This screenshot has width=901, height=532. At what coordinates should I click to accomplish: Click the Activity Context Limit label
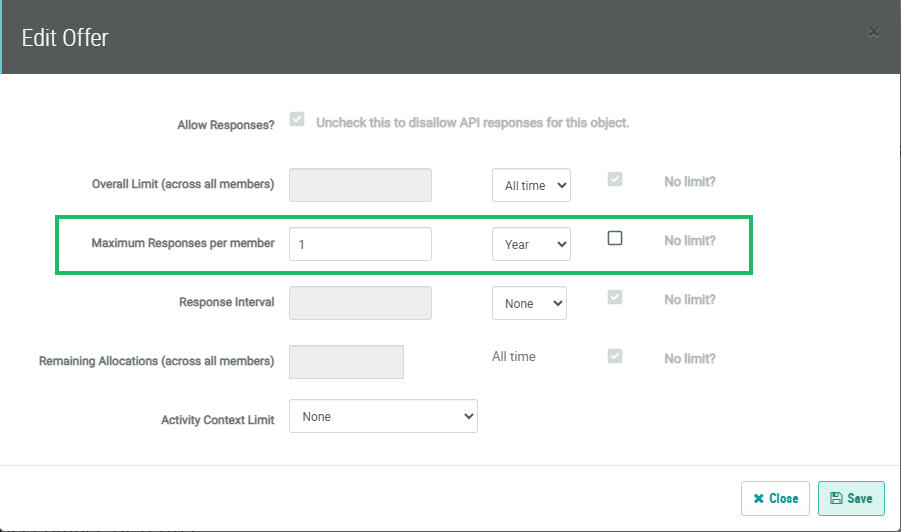pyautogui.click(x=217, y=420)
